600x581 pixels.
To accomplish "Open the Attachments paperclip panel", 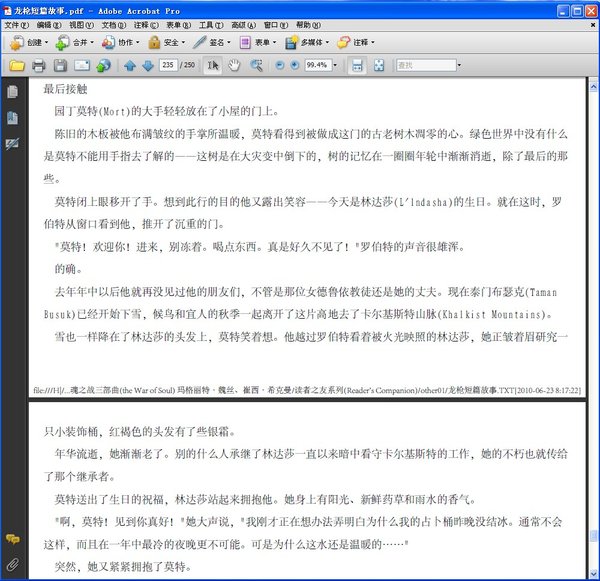I will pyautogui.click(x=12, y=563).
